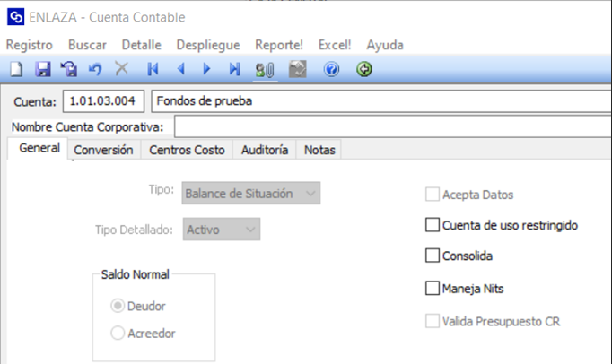Enable Cuenta de uso restringido checkbox
Viewport: 612px width, 364px height.
click(x=432, y=225)
